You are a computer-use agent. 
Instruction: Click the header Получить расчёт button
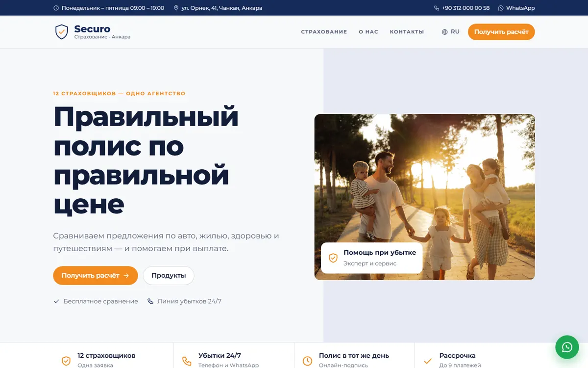point(501,32)
